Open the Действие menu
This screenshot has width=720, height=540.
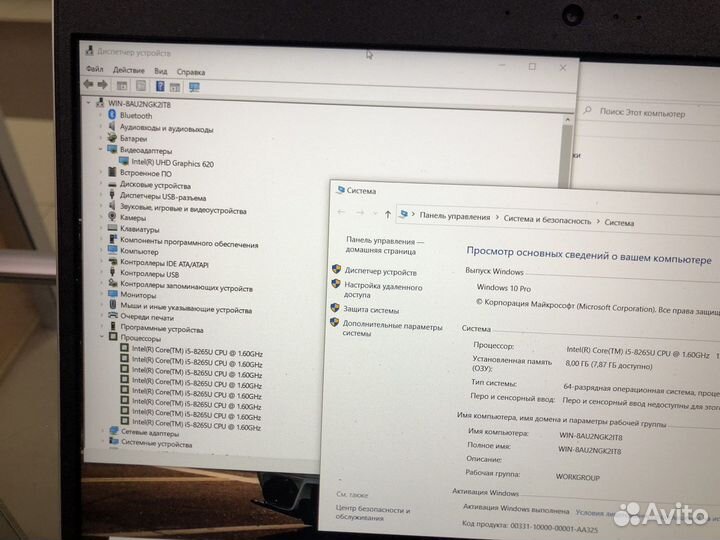coord(128,71)
